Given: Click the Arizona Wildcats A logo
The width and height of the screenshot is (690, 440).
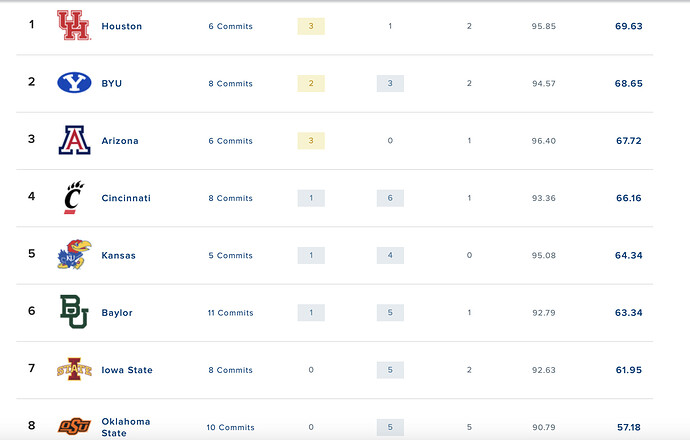Looking at the screenshot, I should tap(74, 140).
